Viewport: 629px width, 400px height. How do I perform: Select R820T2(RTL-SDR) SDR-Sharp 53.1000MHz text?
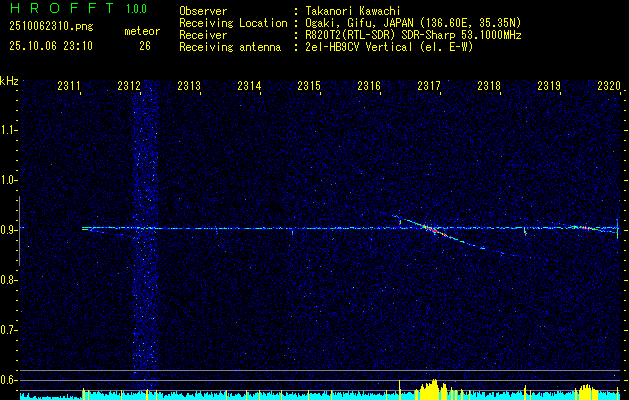[x=413, y=35]
